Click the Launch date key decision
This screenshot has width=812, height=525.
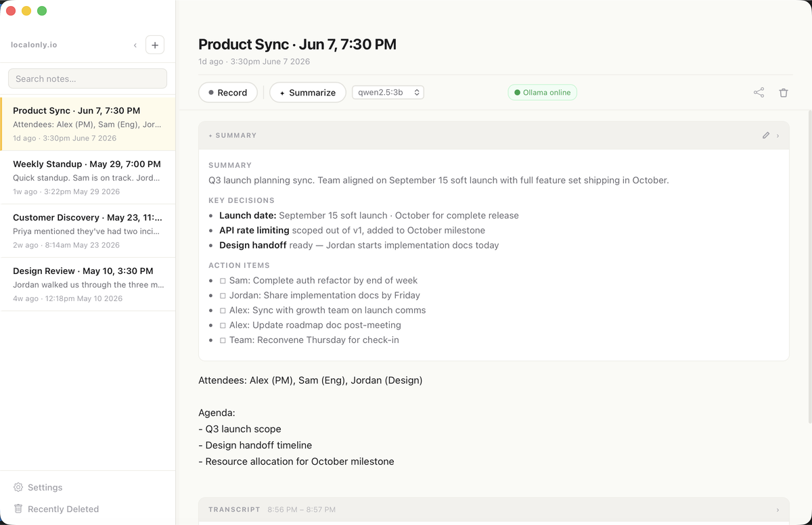[369, 215]
